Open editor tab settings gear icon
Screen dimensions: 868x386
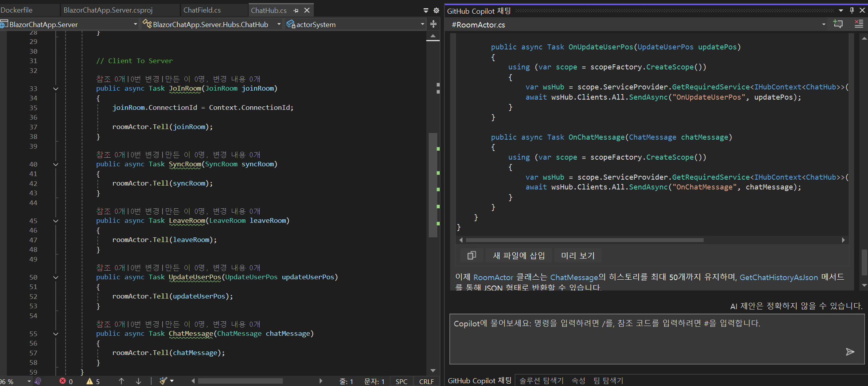436,11
